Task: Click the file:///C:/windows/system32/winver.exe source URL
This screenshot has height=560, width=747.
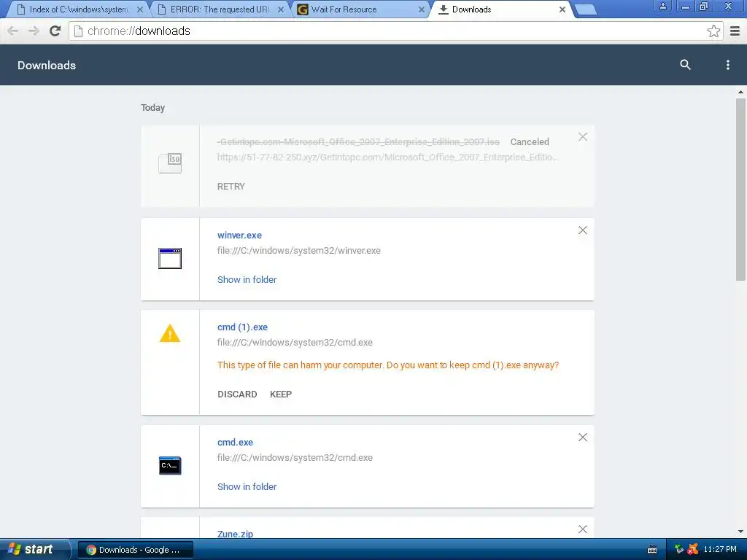Action: tap(298, 251)
